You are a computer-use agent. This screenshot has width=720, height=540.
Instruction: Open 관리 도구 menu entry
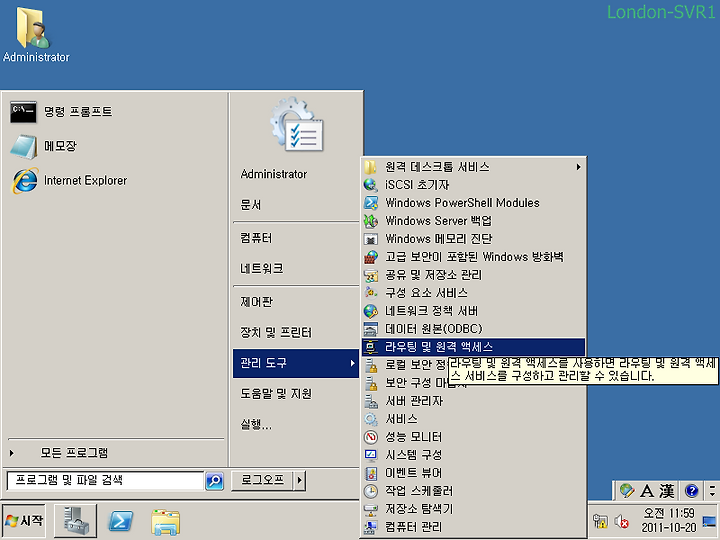(296, 363)
